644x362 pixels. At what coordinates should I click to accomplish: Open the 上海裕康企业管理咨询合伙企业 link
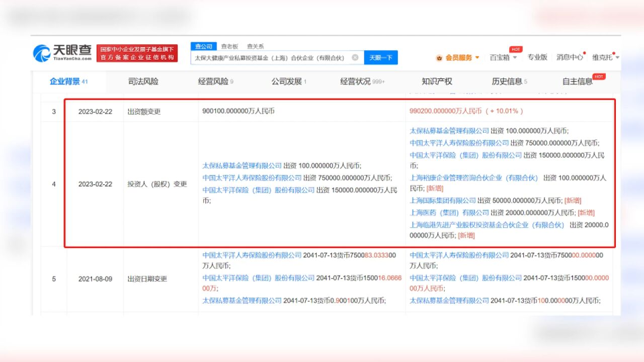(474, 178)
